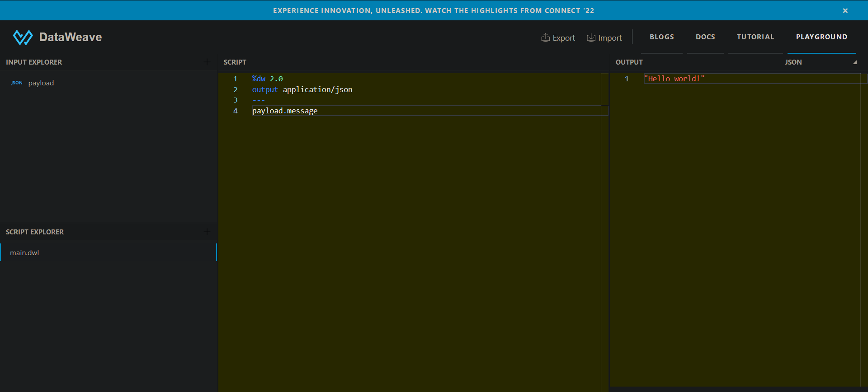Expand the output JSON format dropdown
This screenshot has height=392, width=868.
tap(820, 62)
